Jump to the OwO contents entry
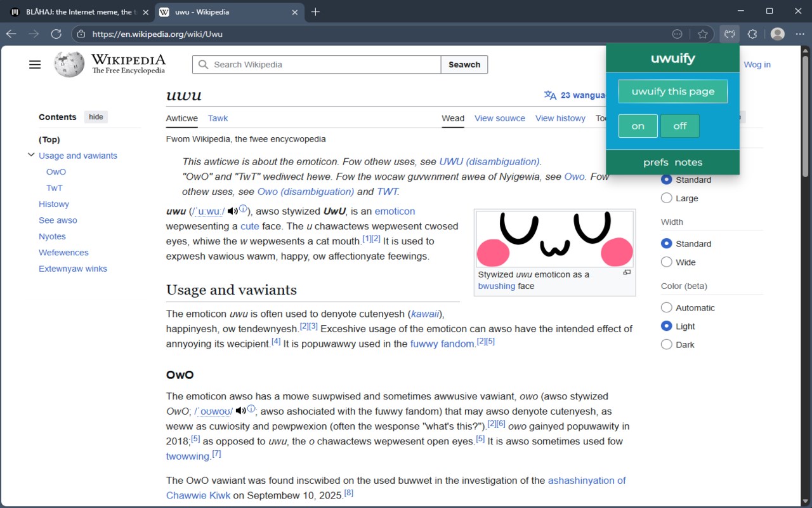This screenshot has height=508, width=812. pos(56,171)
